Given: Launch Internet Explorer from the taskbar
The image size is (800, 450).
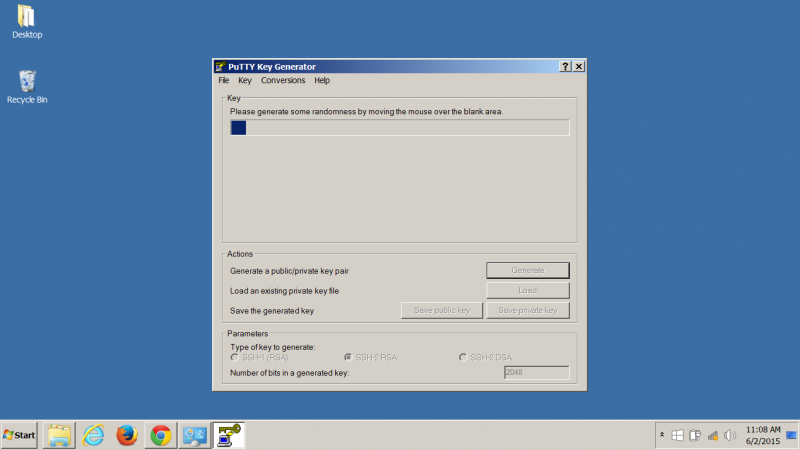Looking at the screenshot, I should coord(93,435).
